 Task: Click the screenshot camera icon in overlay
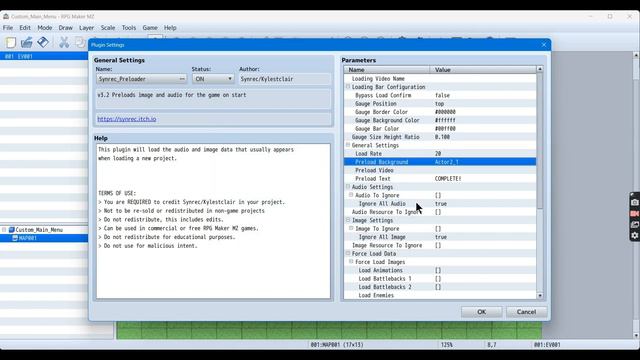coord(634,202)
